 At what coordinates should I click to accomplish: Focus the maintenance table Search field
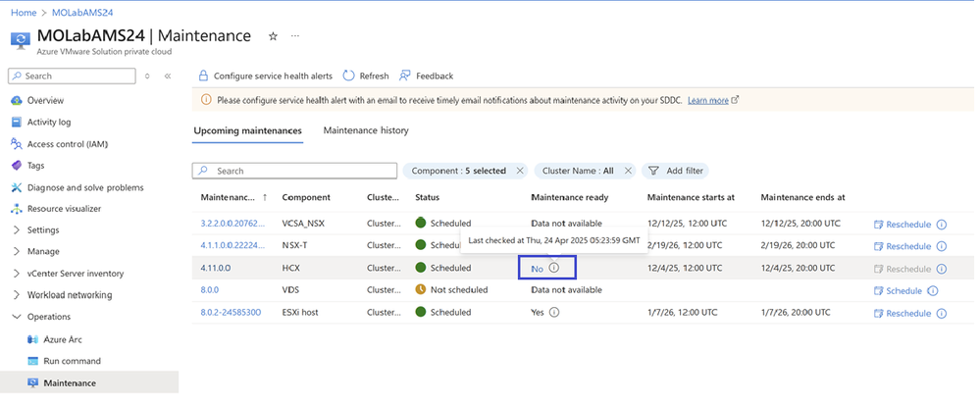(x=294, y=171)
